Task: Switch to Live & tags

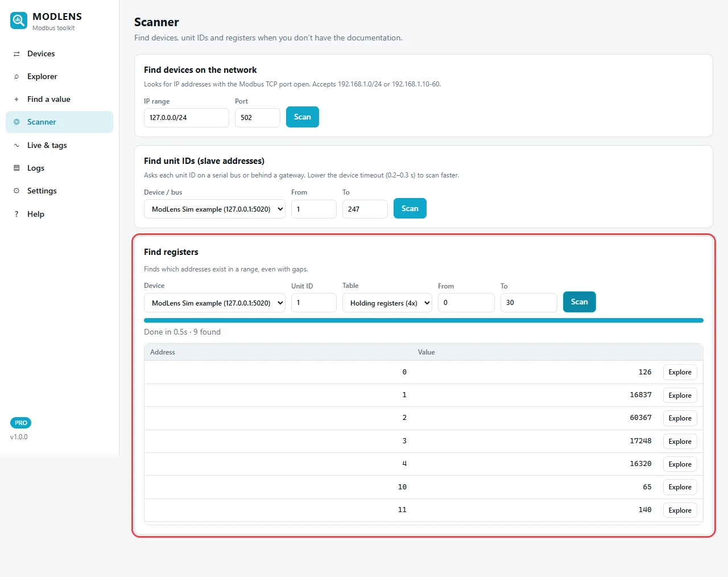Action: (59, 145)
